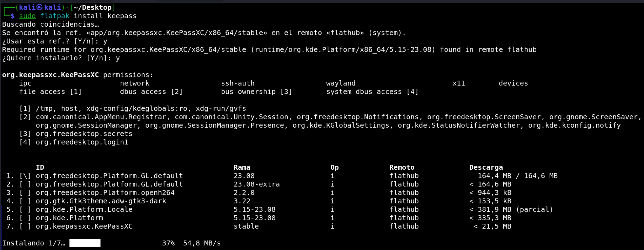Click 'org.freedesktop.Platform.GL.default' in row 1

pyautogui.click(x=109, y=176)
